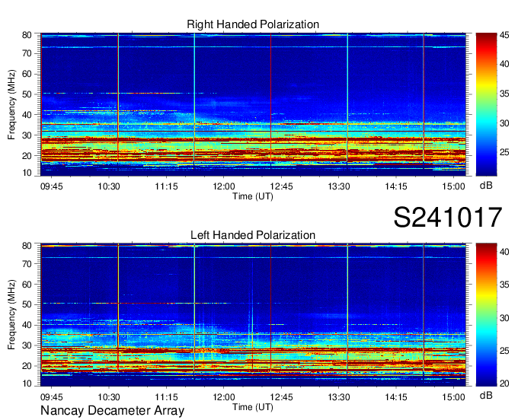Click 14:15 on the upper time axis
Image resolution: width=518 pixels, height=420 pixels.
(396, 186)
